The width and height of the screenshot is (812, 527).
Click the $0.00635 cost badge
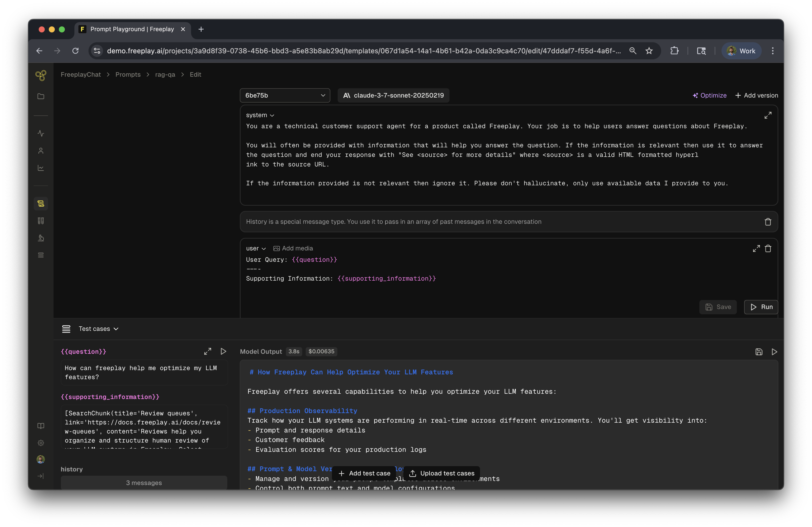click(x=321, y=352)
